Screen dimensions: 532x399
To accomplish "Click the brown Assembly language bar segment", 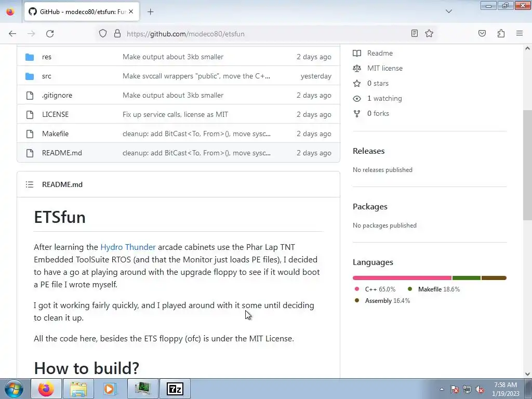I will click(x=494, y=278).
